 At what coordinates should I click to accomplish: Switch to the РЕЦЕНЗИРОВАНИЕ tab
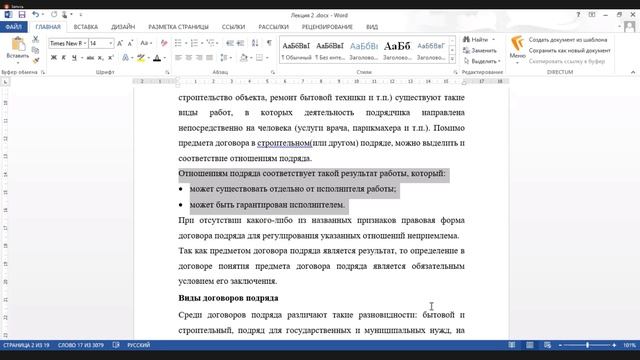point(327,27)
